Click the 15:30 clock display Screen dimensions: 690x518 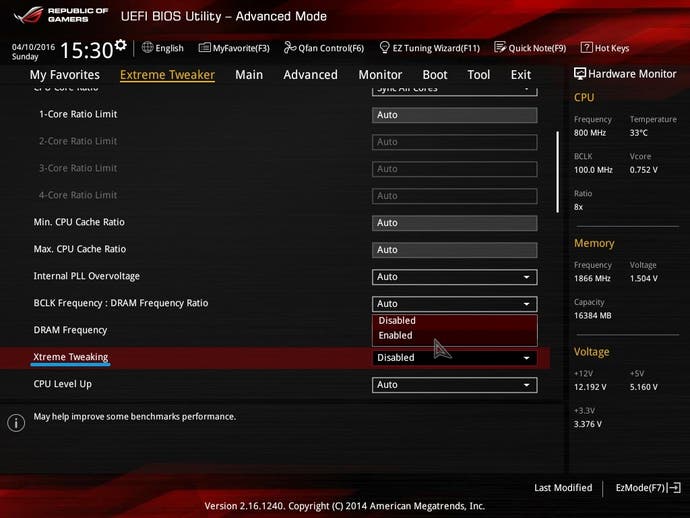click(x=87, y=50)
